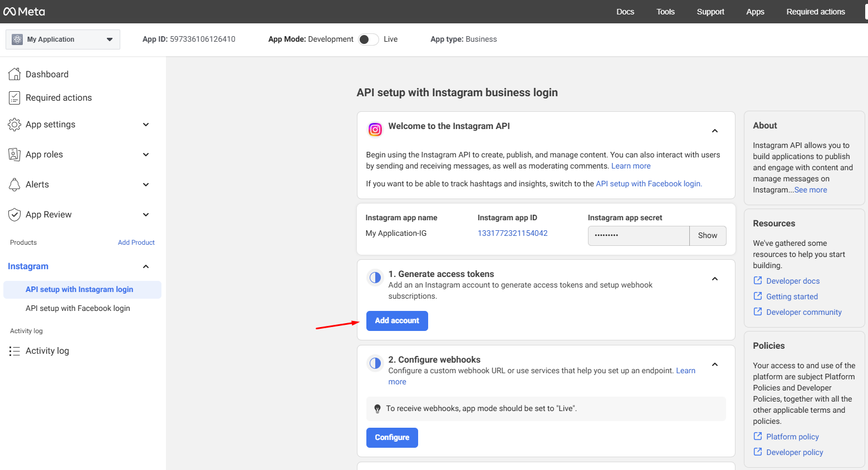
Task: Click the App roles badge icon
Action: click(14, 155)
